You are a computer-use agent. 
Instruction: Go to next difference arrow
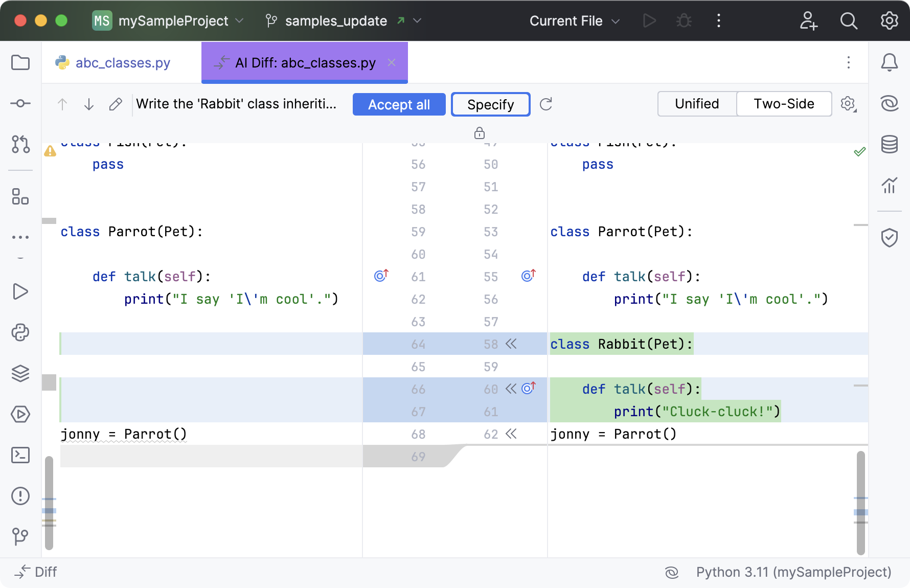coord(89,104)
